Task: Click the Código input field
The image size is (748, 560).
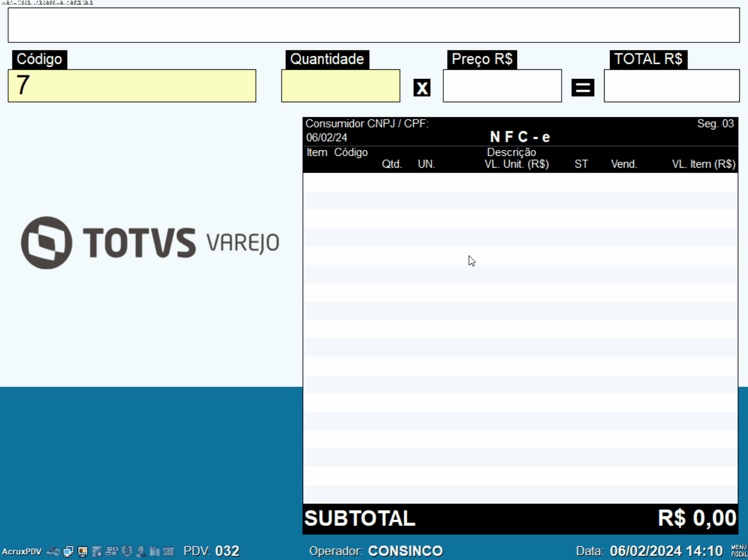Action: (x=132, y=86)
